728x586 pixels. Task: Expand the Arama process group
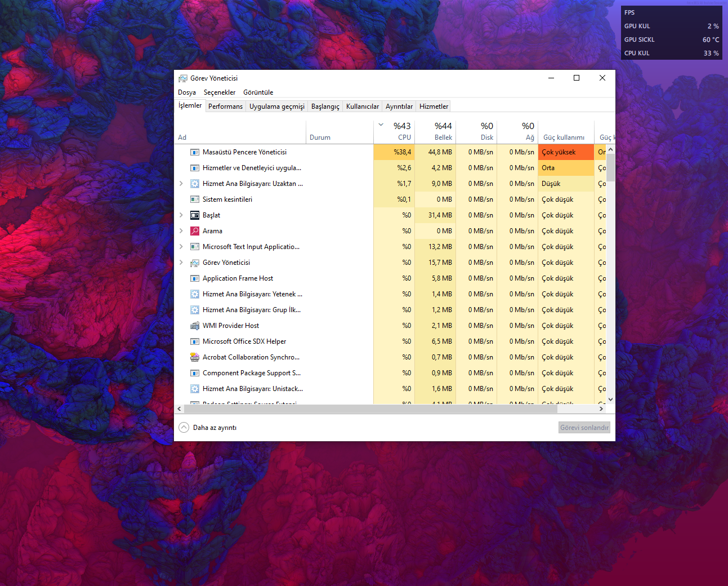tap(181, 231)
